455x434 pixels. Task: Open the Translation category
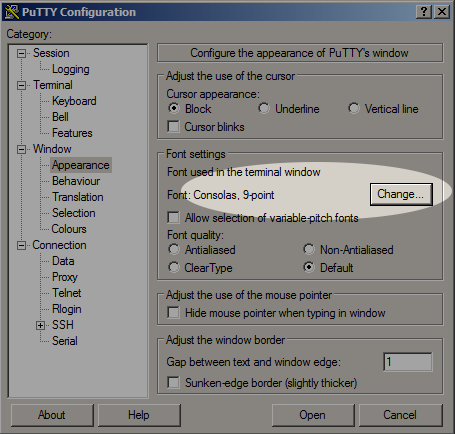[78, 197]
